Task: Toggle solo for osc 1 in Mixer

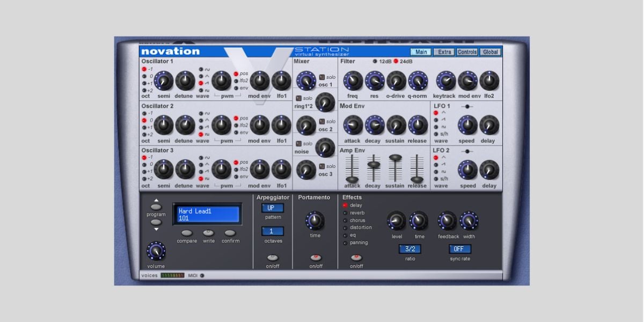Action: click(321, 77)
